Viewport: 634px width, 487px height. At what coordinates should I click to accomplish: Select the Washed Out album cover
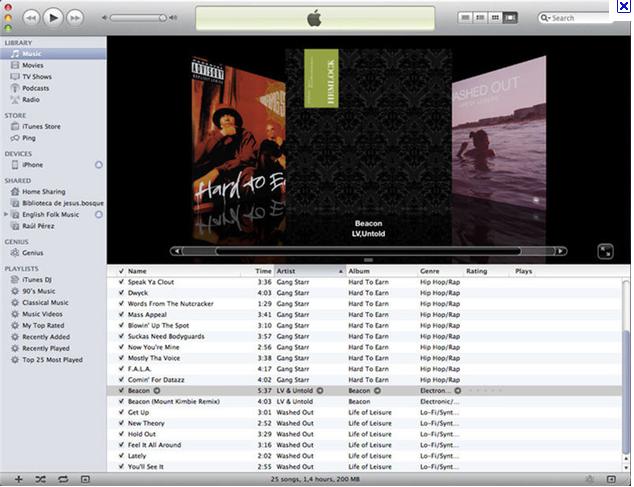[x=499, y=133]
